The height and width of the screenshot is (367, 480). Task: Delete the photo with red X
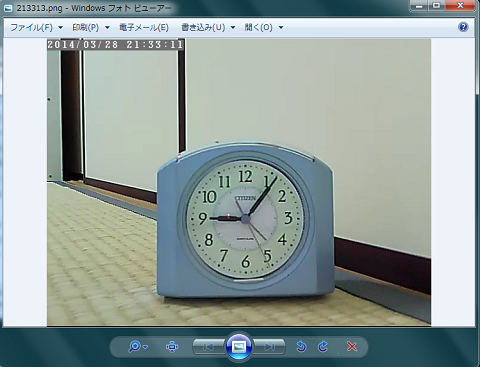coord(352,347)
